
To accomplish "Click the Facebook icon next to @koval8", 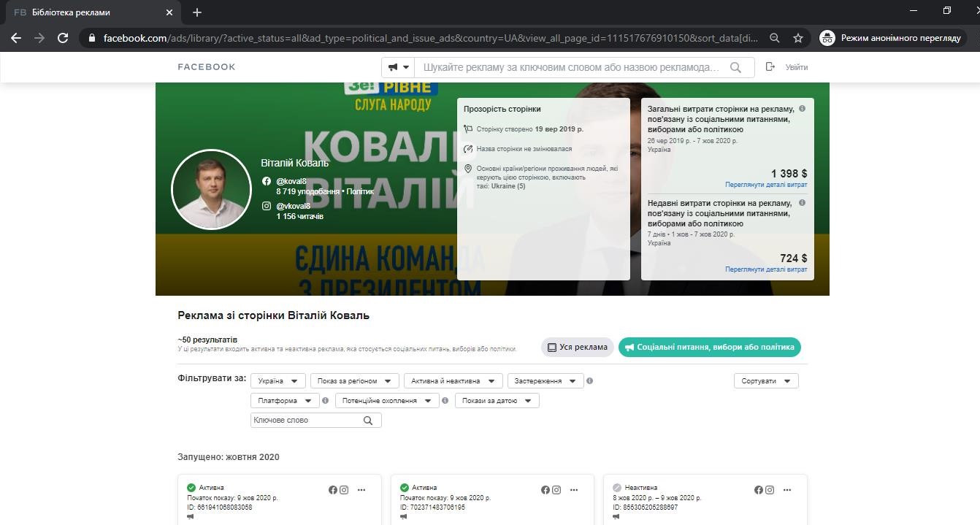I will coord(267,181).
